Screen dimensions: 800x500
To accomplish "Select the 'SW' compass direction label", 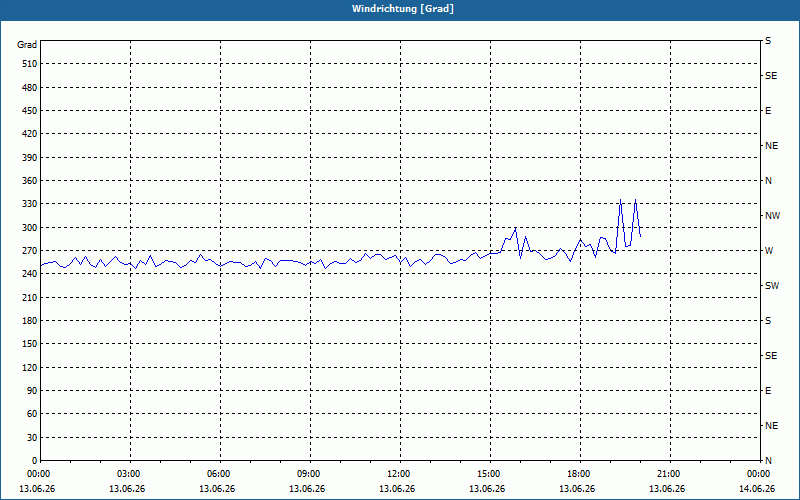I will tap(772, 286).
